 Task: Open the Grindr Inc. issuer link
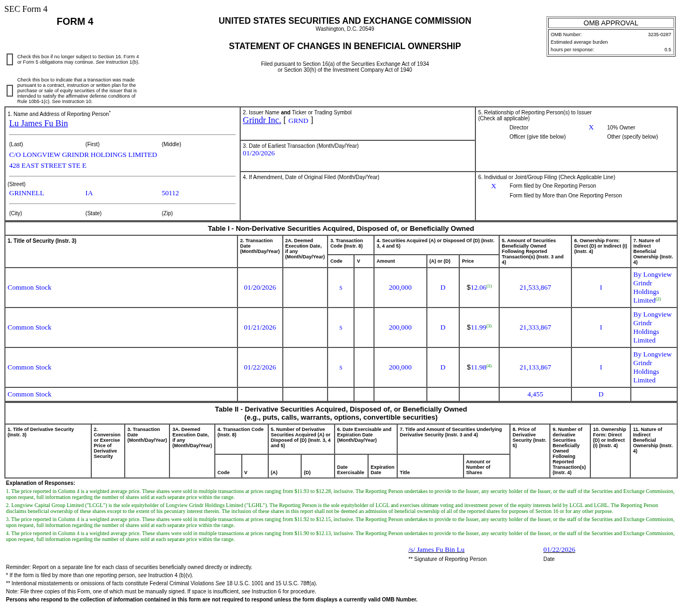click(262, 120)
